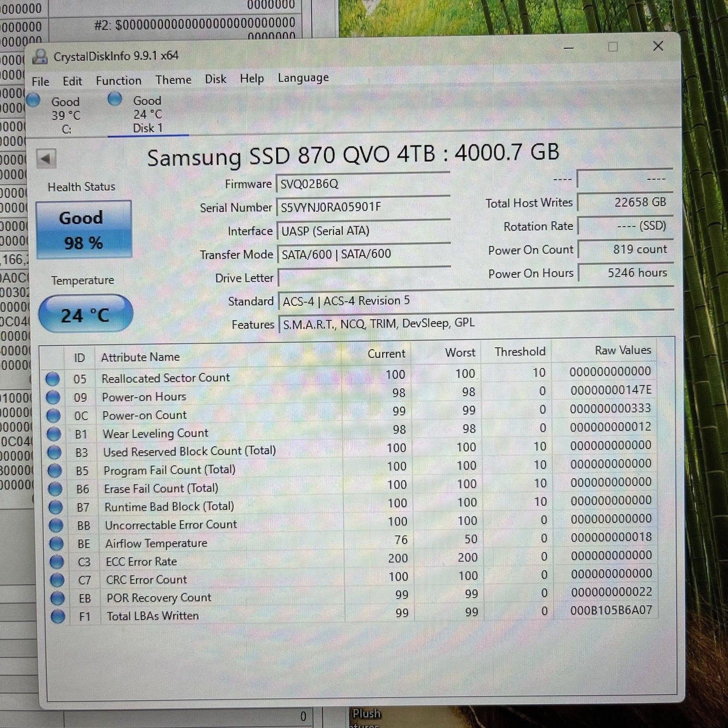728x728 pixels.
Task: Click the Power On Count value
Action: [x=626, y=249]
